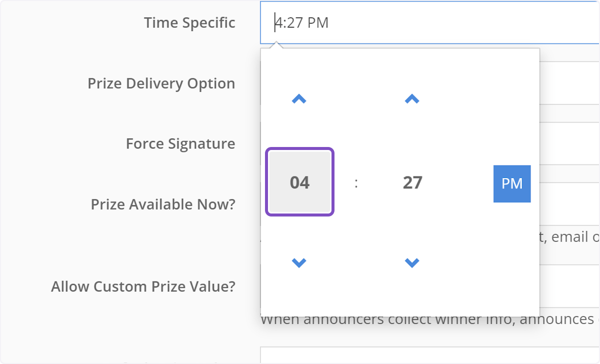Click the Prize Delivery Option label
600x364 pixels.
pos(161,83)
